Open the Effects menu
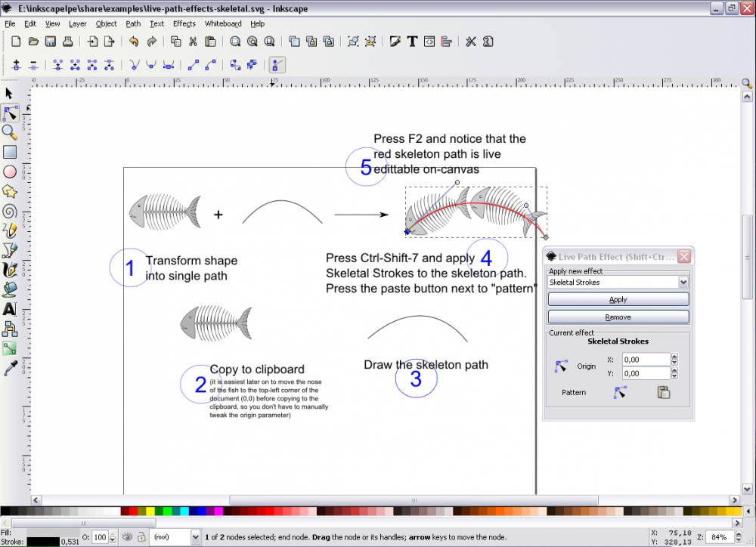 click(184, 23)
